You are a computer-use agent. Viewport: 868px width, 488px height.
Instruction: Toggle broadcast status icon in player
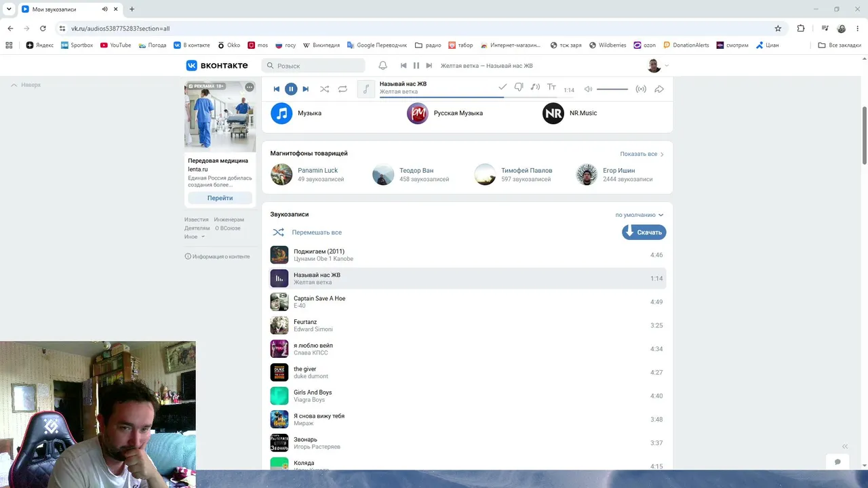click(641, 89)
